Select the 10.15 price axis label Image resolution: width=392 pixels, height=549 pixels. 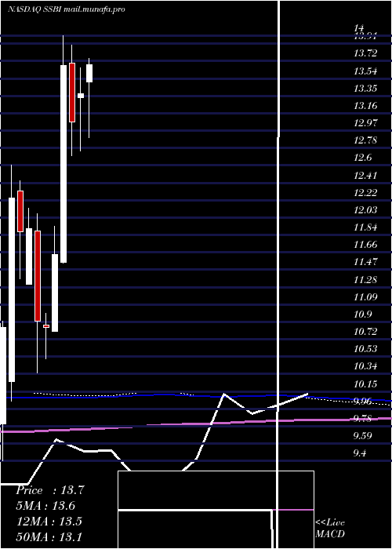[x=365, y=384]
